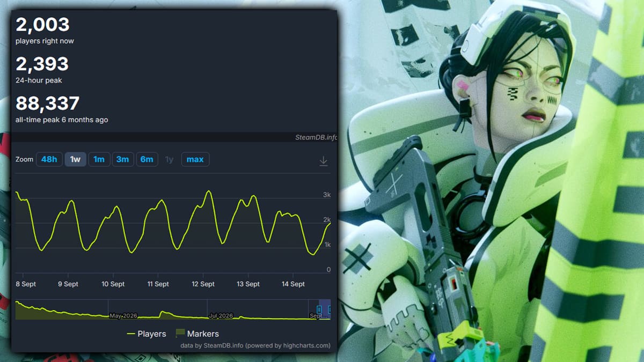The height and width of the screenshot is (362, 644).
Task: Open the 'data by SteamDB.info' credit link
Action: point(255,345)
